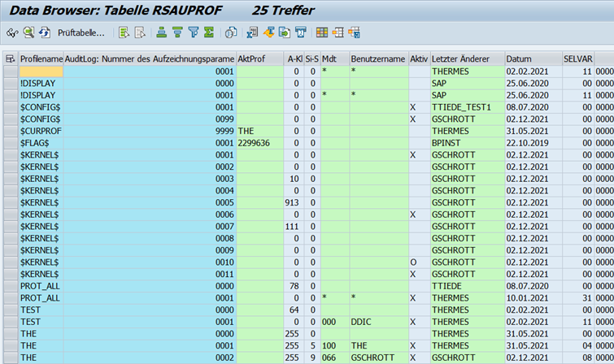Select the row selector for $FLAG$ row
The width and height of the screenshot is (614, 364).
click(10, 142)
